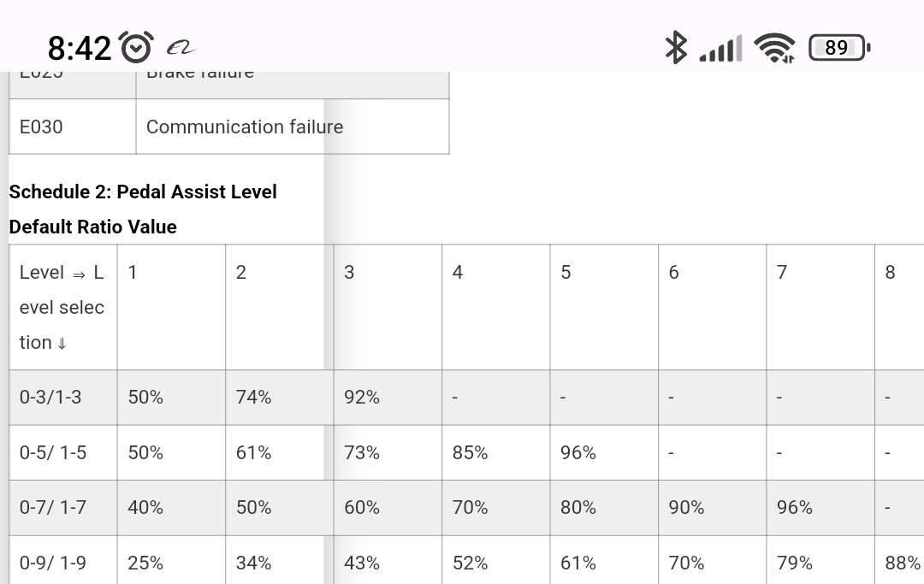The width and height of the screenshot is (924, 584).
Task: Tap the Default Ratio Value heading
Action: pos(92,227)
